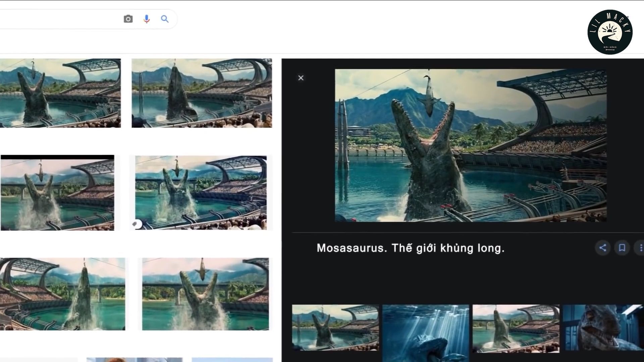This screenshot has height=362, width=644.
Task: Open the Mosasaurus. Thế giới khủng long. title link
Action: pyautogui.click(x=411, y=248)
